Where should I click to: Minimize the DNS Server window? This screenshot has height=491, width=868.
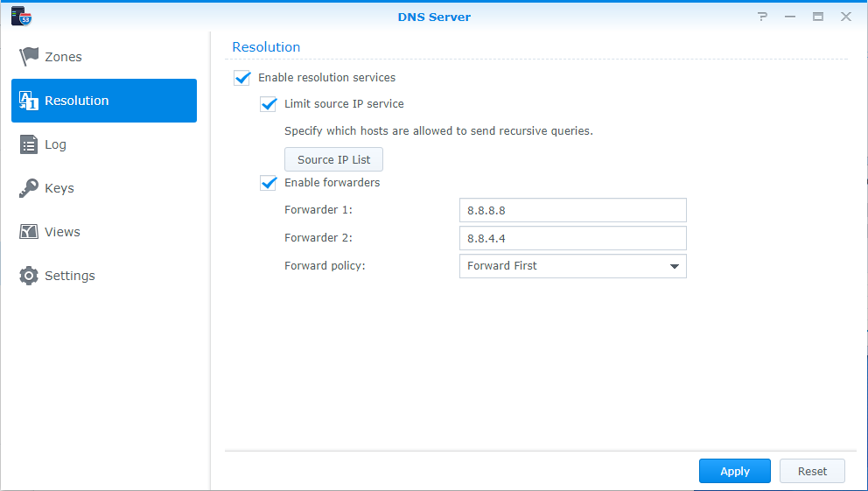(x=790, y=17)
